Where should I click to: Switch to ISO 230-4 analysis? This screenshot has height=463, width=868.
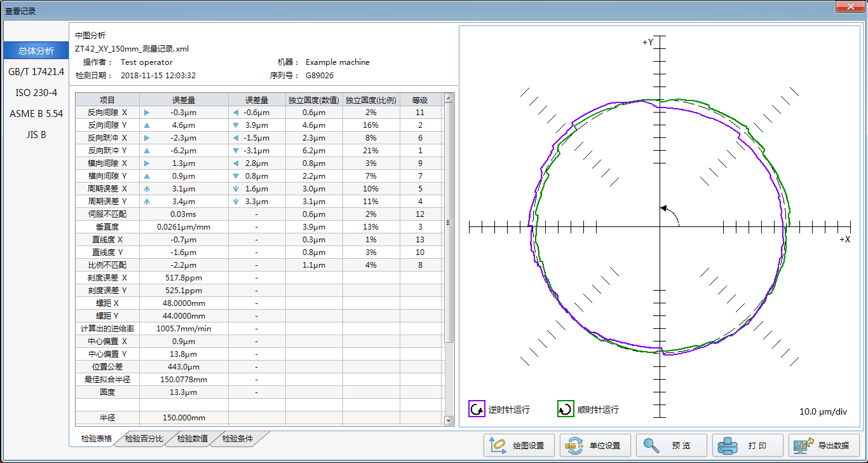36,93
